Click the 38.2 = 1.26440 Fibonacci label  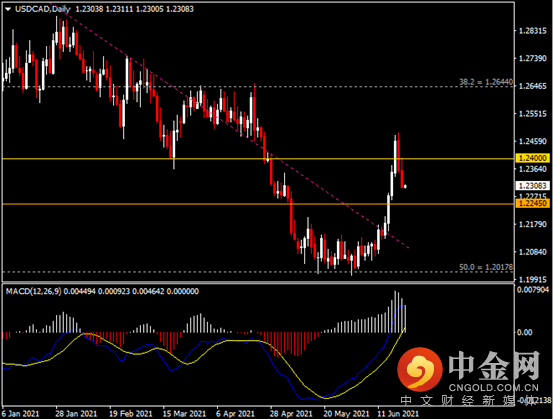[486, 82]
